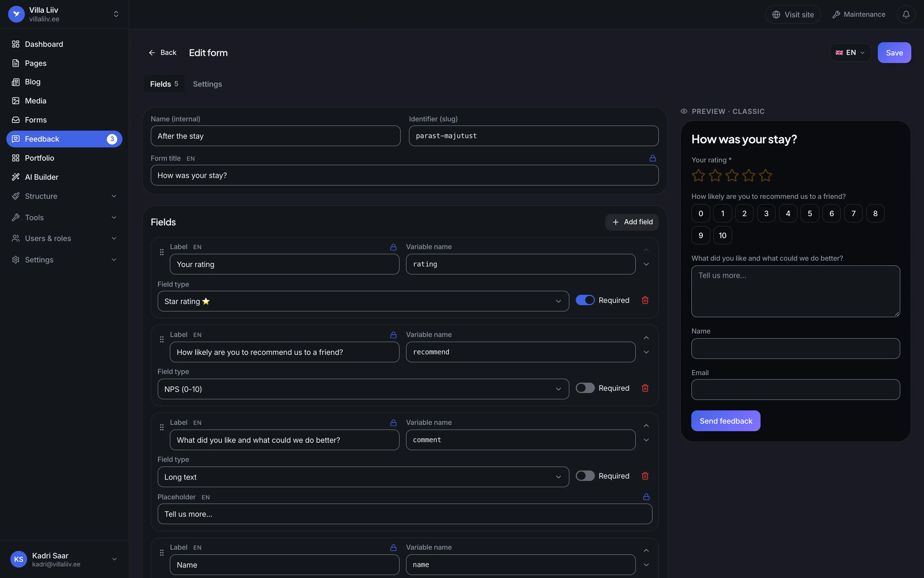924x578 pixels.
Task: Open the EN language selector
Action: 850,53
